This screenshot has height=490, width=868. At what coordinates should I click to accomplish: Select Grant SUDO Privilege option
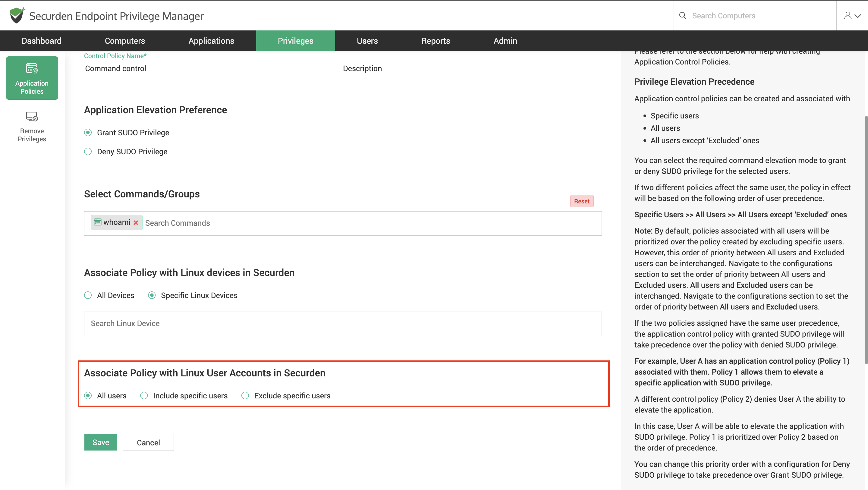[88, 132]
